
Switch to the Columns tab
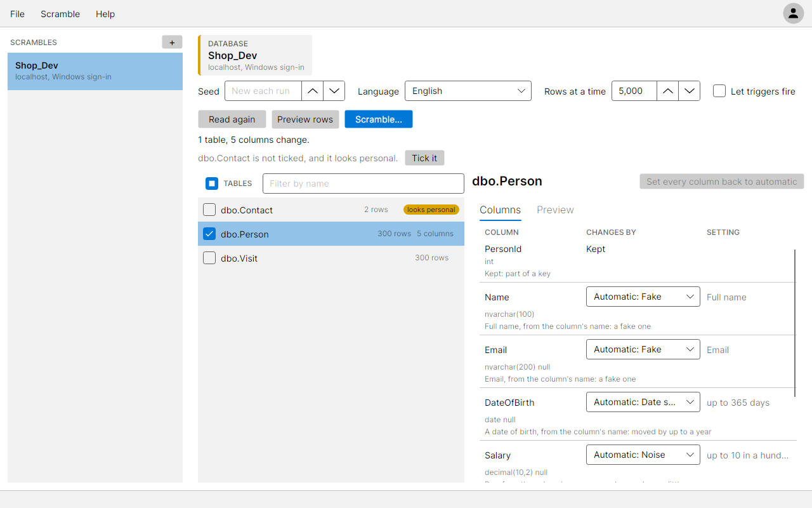click(500, 210)
